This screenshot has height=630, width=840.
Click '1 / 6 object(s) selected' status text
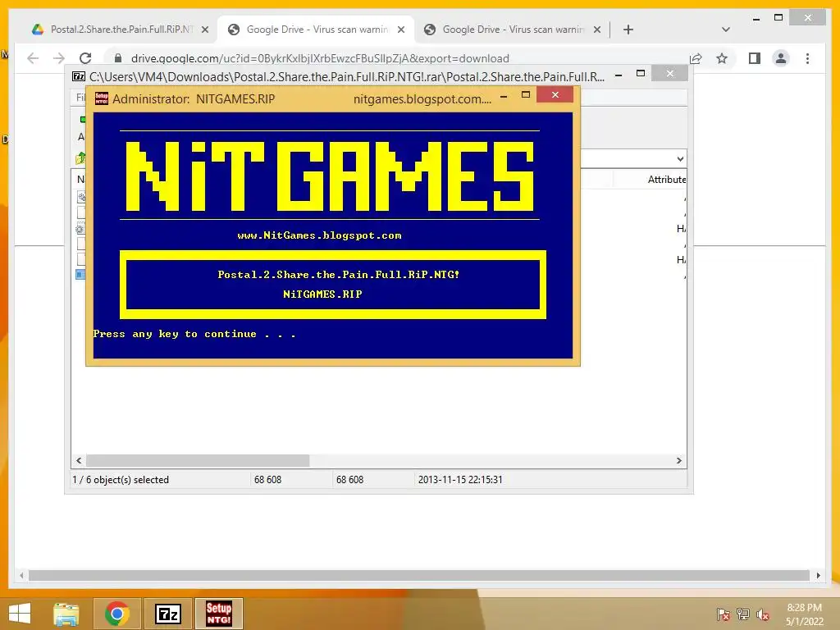pos(121,480)
